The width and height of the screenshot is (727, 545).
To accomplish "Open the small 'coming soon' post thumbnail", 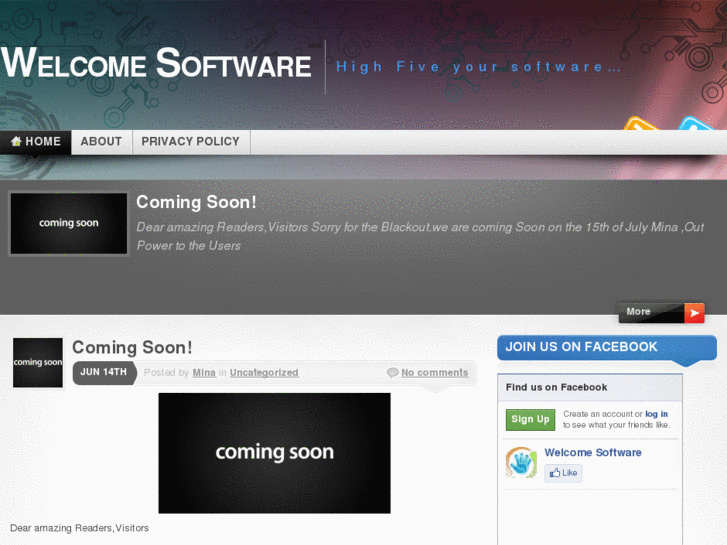I will click(38, 363).
